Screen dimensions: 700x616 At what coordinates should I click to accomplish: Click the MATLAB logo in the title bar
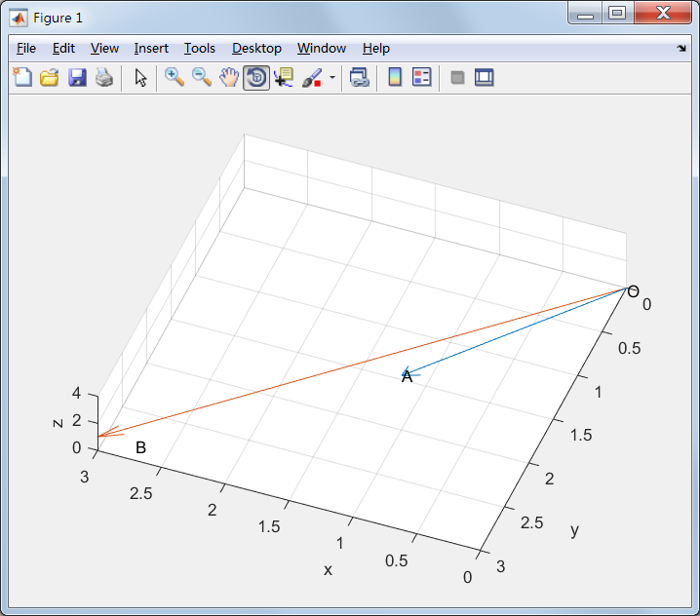[x=19, y=18]
